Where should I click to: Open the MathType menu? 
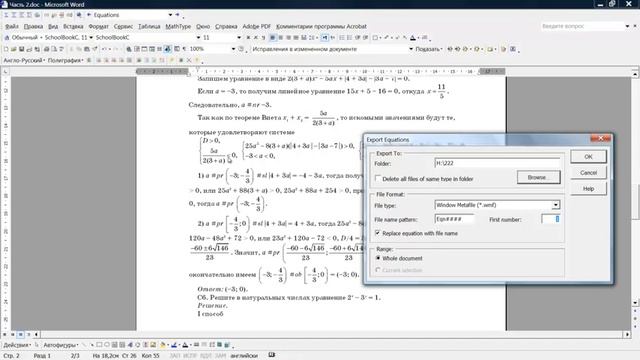pyautogui.click(x=178, y=26)
